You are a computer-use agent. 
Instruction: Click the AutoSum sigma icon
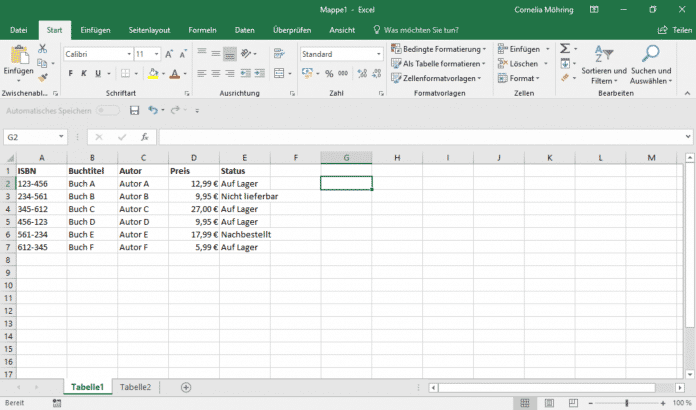coord(565,48)
